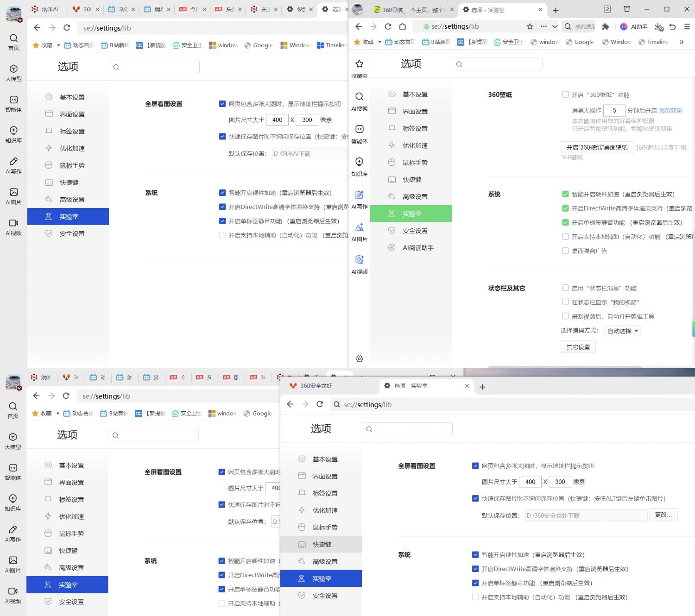Tick the 桌面弹窗广告 checkbox
This screenshot has width=695, height=616.
coord(565,251)
